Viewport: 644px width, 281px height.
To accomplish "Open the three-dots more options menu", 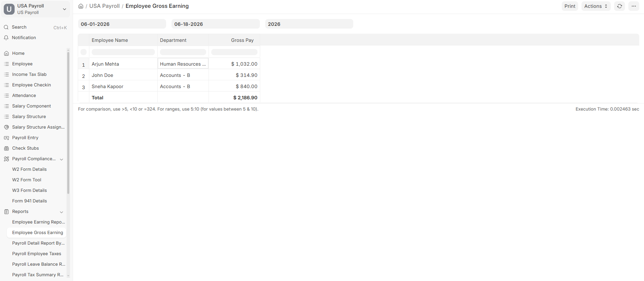I will click(634, 6).
